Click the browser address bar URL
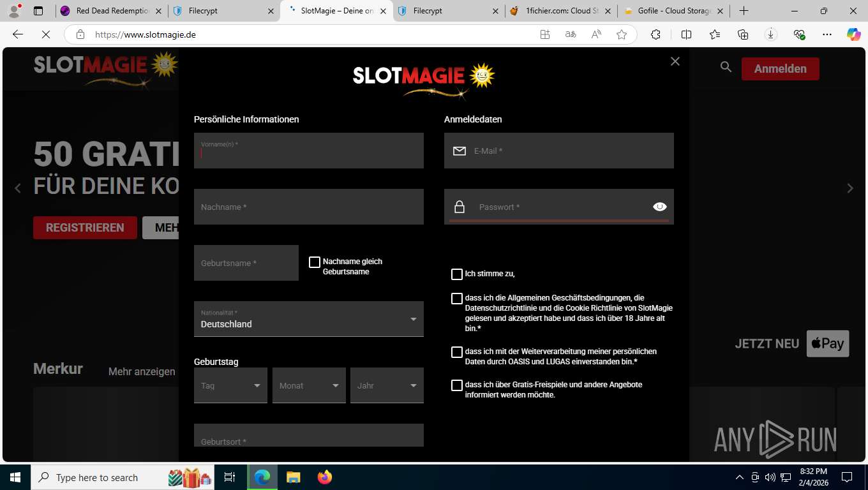 pos(146,34)
